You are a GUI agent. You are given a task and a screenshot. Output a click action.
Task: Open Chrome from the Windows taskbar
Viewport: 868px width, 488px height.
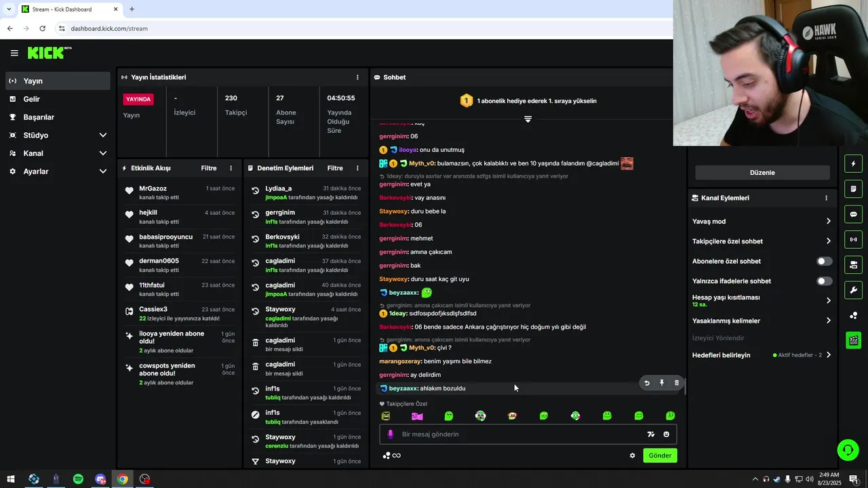point(122,479)
